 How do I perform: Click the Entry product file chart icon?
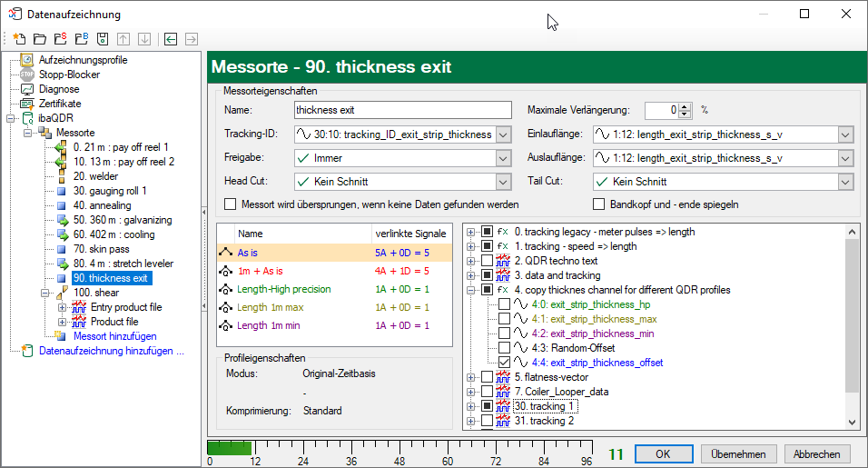click(79, 307)
